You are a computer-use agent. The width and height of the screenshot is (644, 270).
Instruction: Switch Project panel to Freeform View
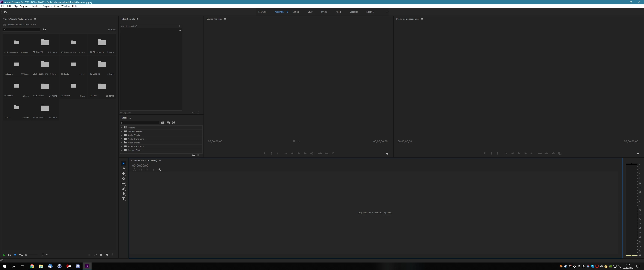coord(21,255)
